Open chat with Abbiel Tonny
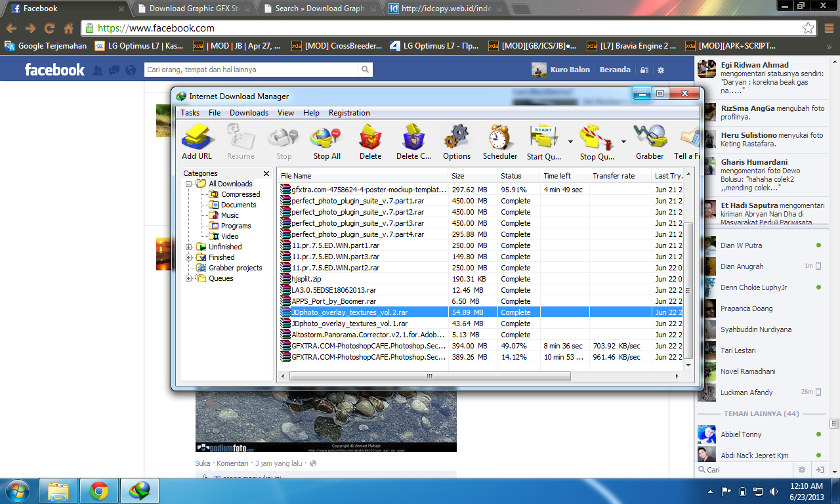 click(760, 434)
